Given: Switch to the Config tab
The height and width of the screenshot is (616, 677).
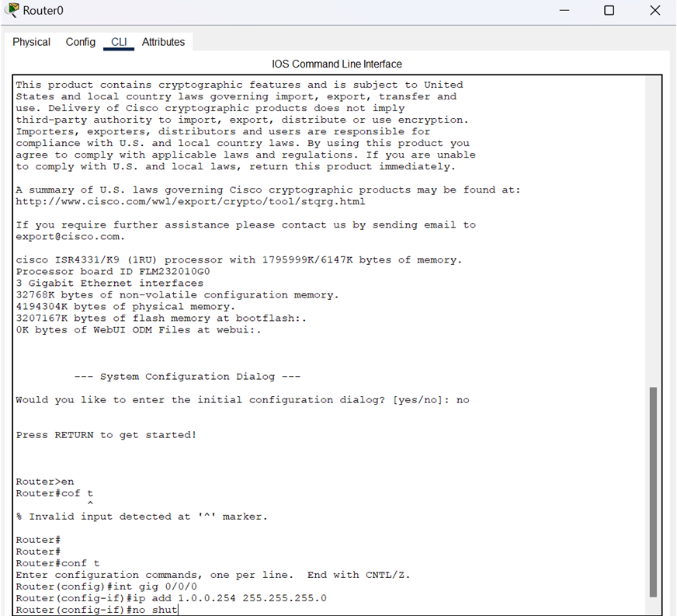Looking at the screenshot, I should [x=80, y=42].
